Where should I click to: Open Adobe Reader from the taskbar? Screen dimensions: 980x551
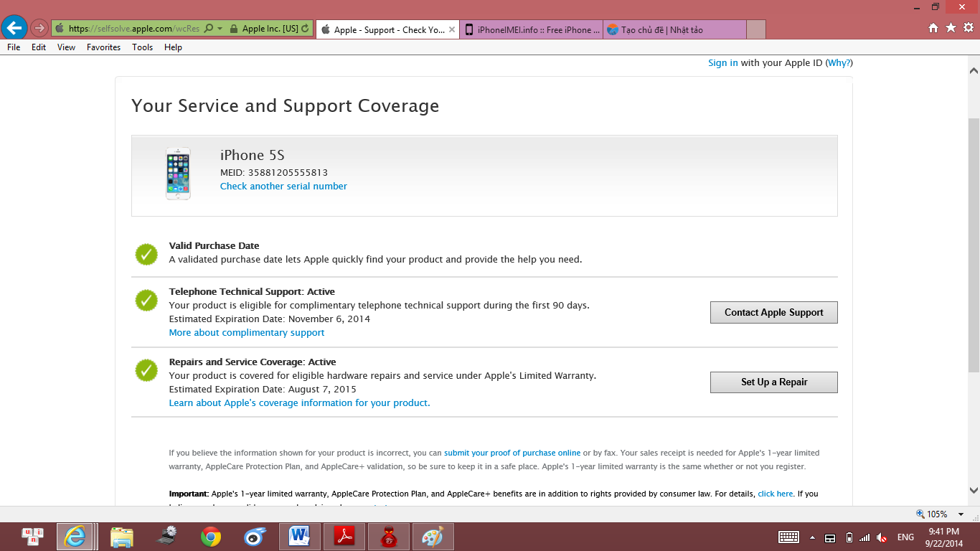pos(344,537)
